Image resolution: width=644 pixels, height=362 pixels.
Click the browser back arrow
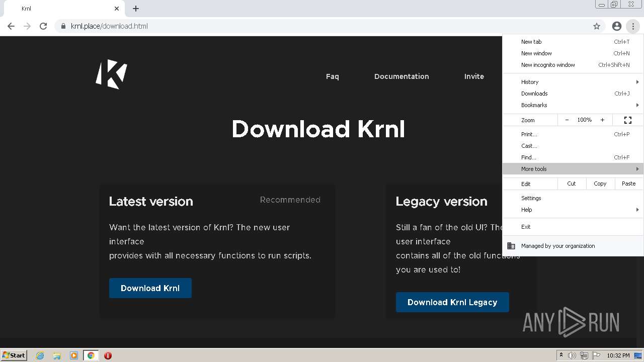11,26
